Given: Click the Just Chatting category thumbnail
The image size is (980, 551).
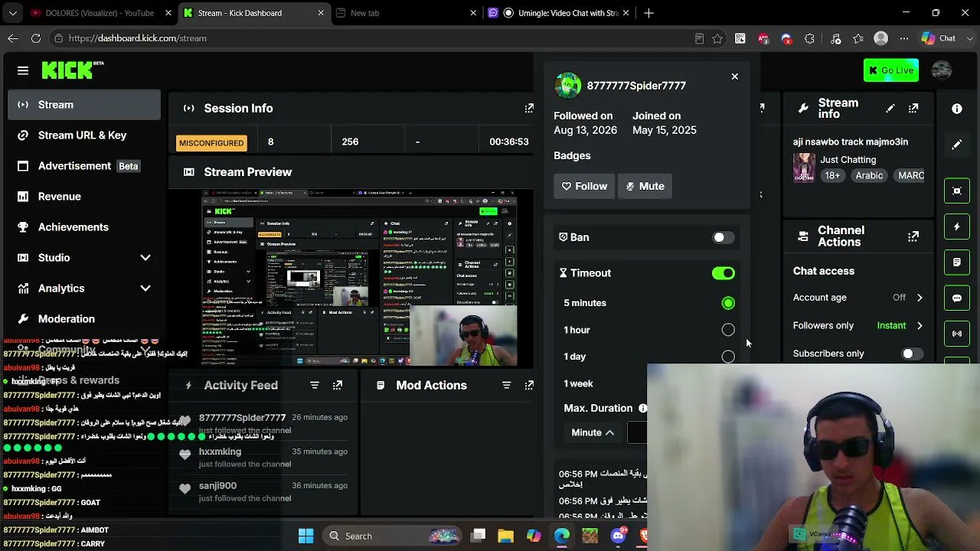Looking at the screenshot, I should click(x=804, y=168).
